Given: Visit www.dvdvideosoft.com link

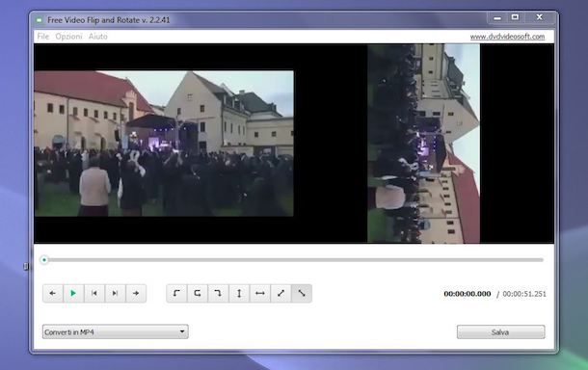Looking at the screenshot, I should (507, 37).
